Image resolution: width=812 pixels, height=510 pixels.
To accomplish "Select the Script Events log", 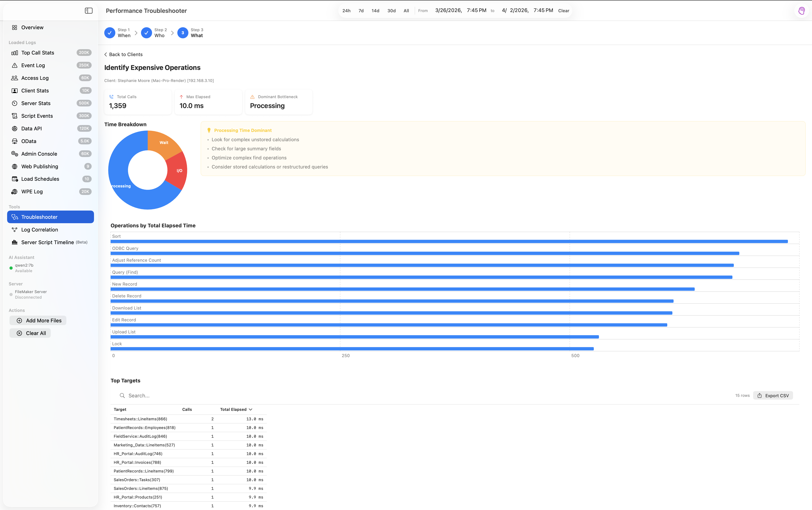I will click(x=37, y=116).
